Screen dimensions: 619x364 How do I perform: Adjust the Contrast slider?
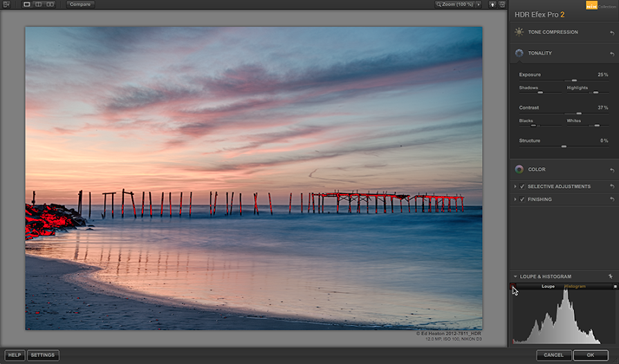[x=579, y=113]
